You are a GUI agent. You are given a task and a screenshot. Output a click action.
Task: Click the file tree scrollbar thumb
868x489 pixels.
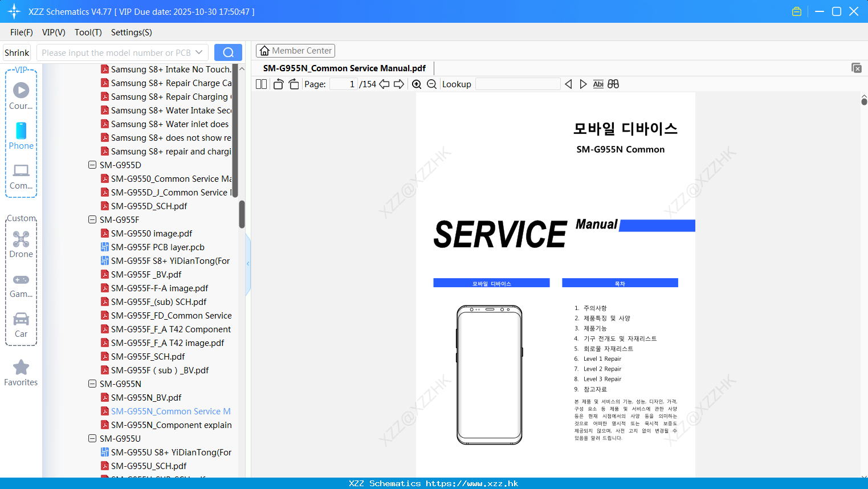(242, 214)
